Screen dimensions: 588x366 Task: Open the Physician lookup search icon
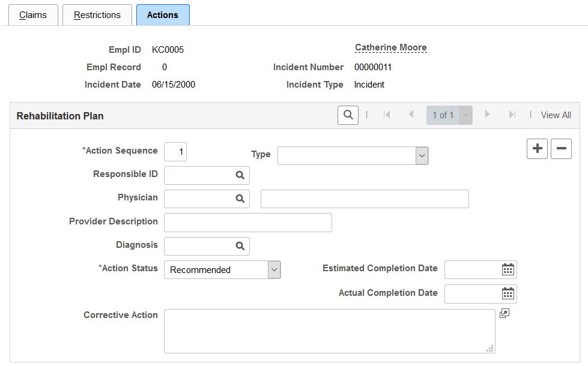pyautogui.click(x=240, y=199)
